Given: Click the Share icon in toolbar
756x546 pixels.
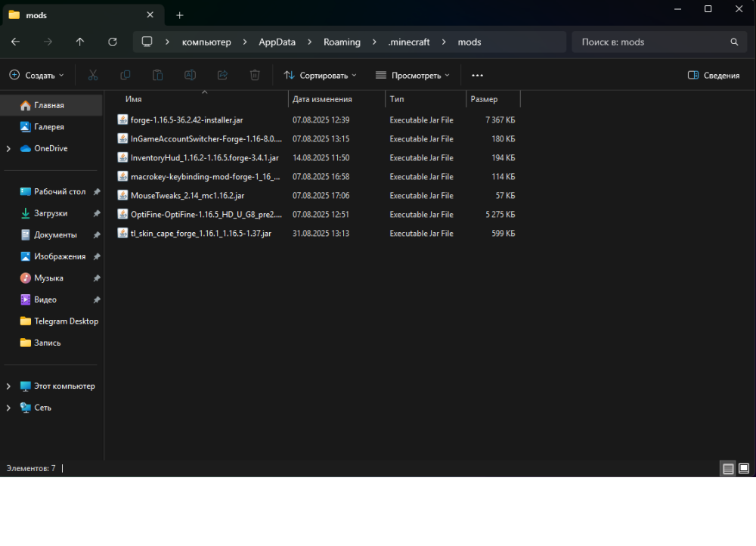Looking at the screenshot, I should pyautogui.click(x=222, y=75).
